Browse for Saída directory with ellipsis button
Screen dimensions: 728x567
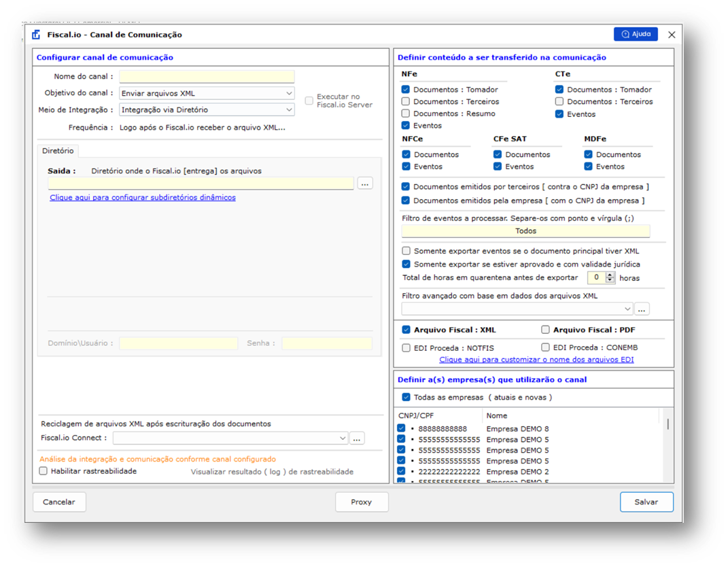click(x=365, y=184)
